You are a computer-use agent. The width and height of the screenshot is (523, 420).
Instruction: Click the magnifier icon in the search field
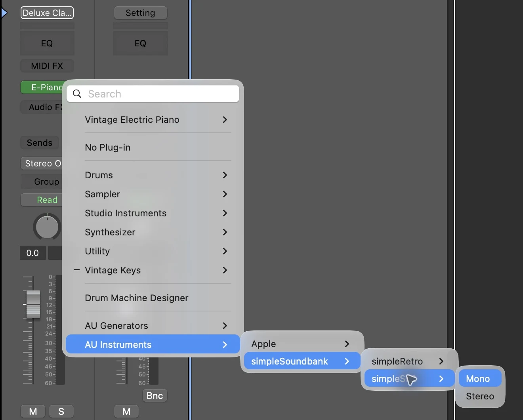pyautogui.click(x=77, y=94)
